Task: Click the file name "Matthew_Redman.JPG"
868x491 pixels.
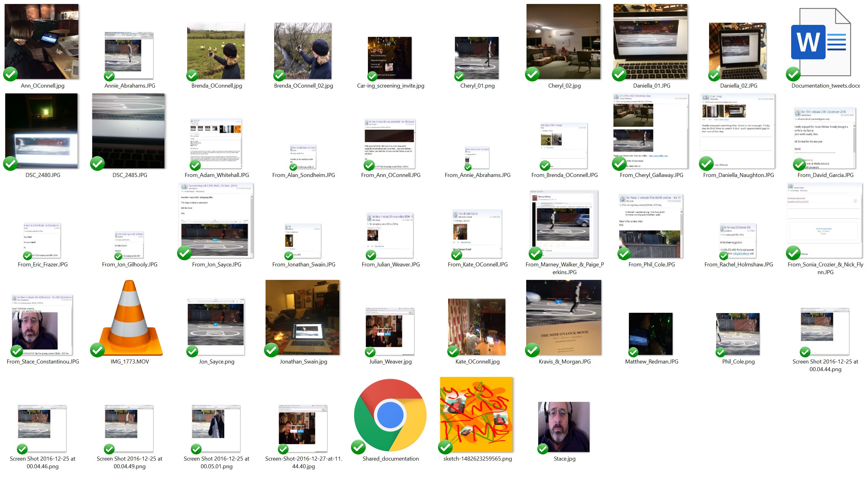Action: (651, 362)
